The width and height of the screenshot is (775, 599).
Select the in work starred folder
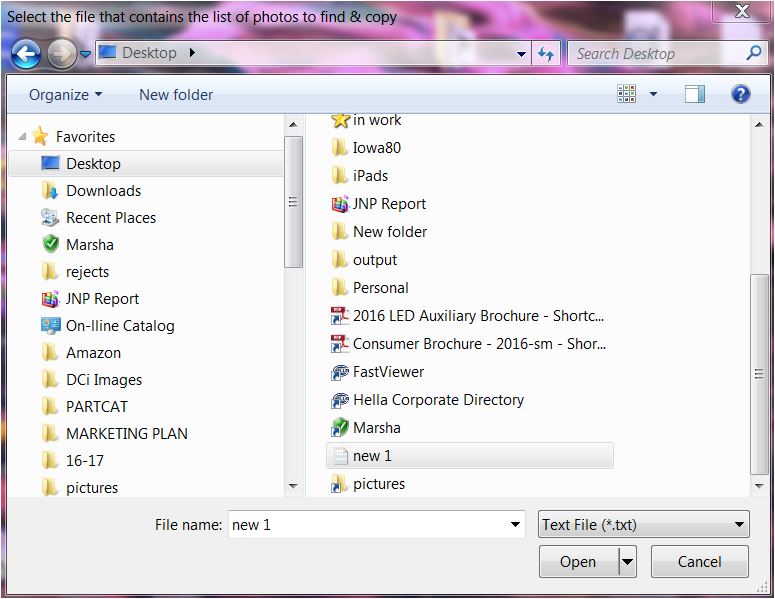click(366, 120)
